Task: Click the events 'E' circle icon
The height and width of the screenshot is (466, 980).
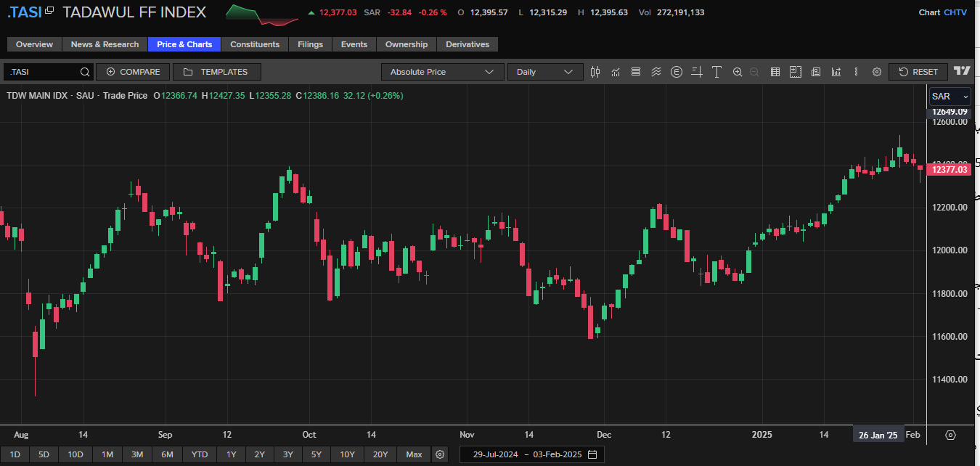Action: (677, 72)
